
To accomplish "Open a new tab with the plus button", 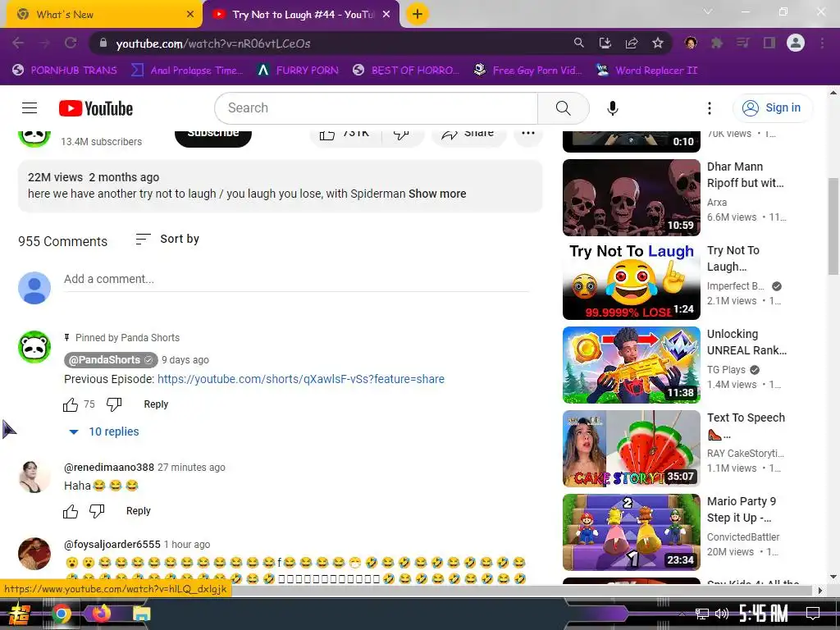I will (x=417, y=14).
